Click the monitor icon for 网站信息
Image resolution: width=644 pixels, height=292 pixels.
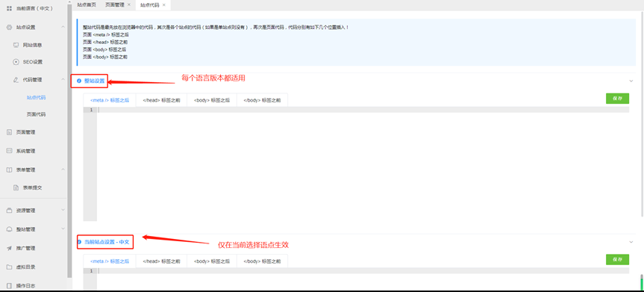[x=16, y=45]
